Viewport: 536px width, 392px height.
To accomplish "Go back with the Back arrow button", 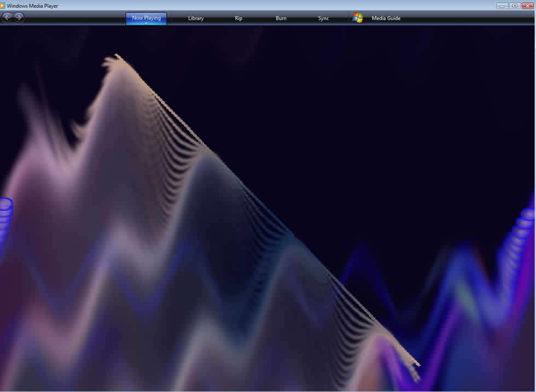I will coord(7,17).
